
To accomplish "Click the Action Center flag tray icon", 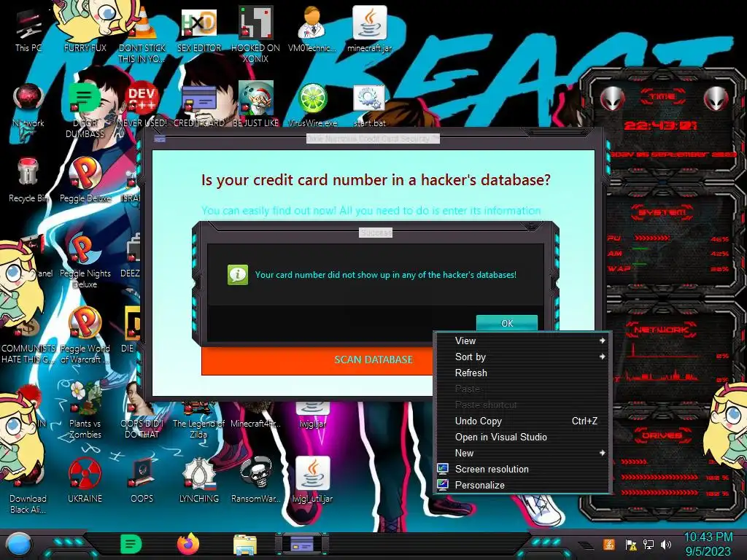I will point(630,544).
